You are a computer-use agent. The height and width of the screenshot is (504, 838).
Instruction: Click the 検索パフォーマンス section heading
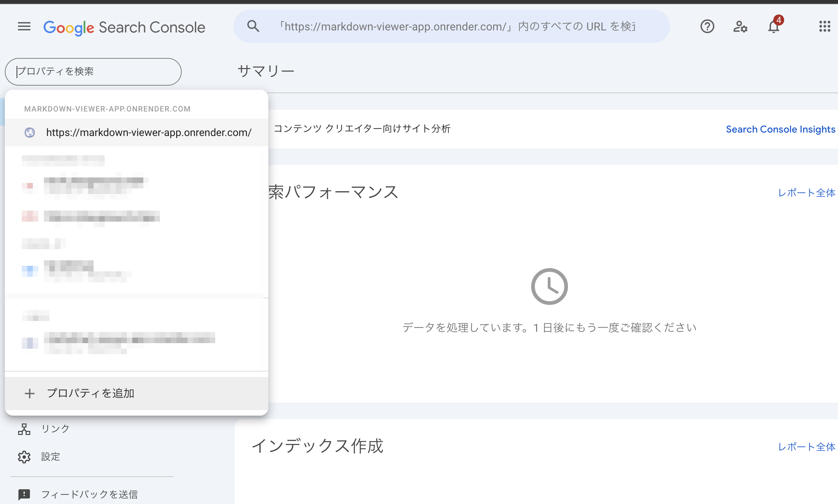333,192
